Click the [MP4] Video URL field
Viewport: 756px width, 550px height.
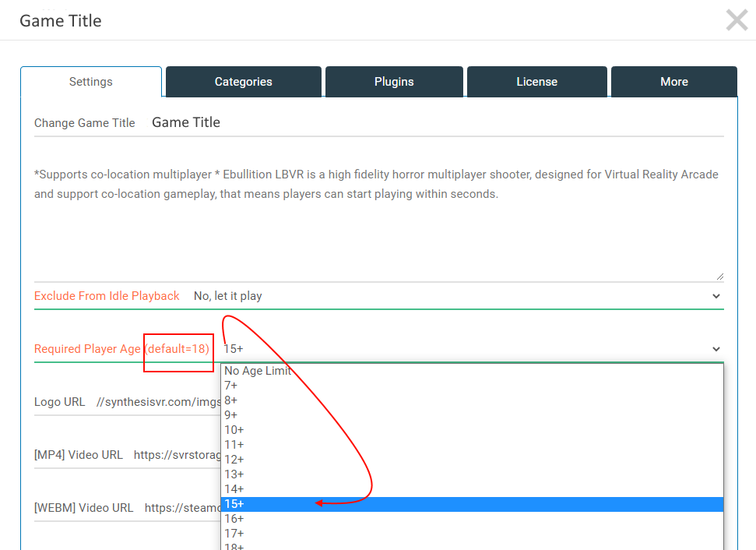[x=175, y=454]
